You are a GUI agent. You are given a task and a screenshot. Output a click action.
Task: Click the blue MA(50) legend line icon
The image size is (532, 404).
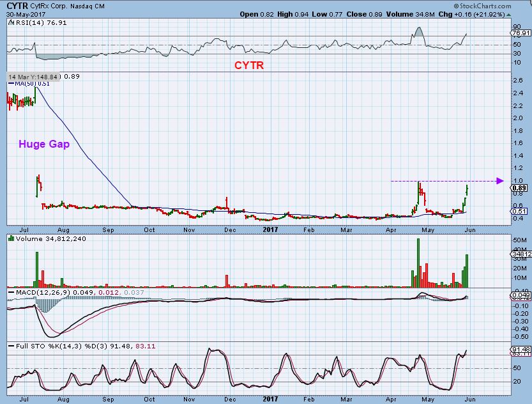pos(10,83)
